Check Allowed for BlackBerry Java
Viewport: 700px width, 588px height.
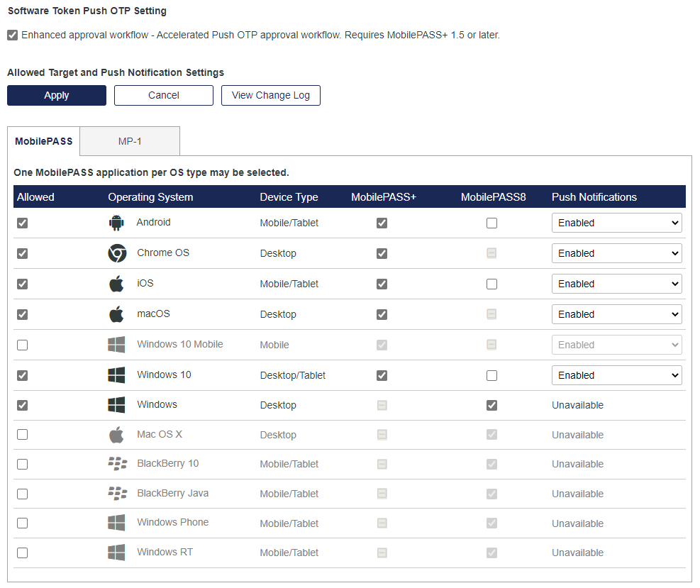tap(22, 494)
